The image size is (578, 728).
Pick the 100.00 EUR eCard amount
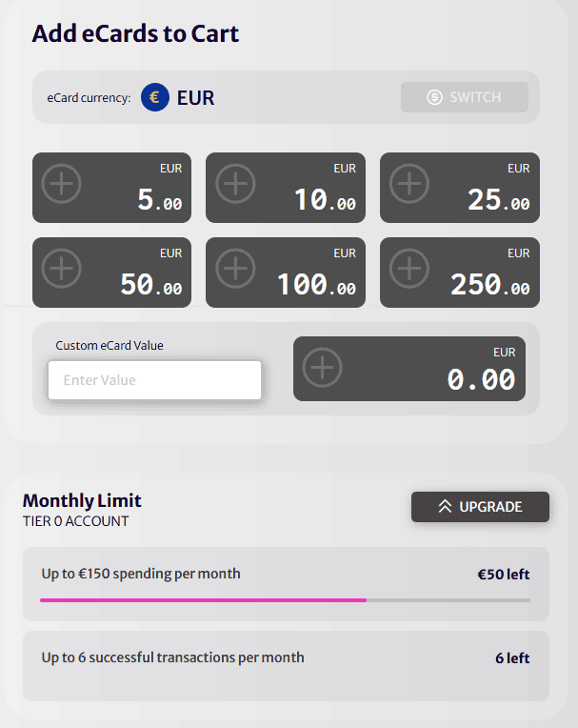click(286, 273)
